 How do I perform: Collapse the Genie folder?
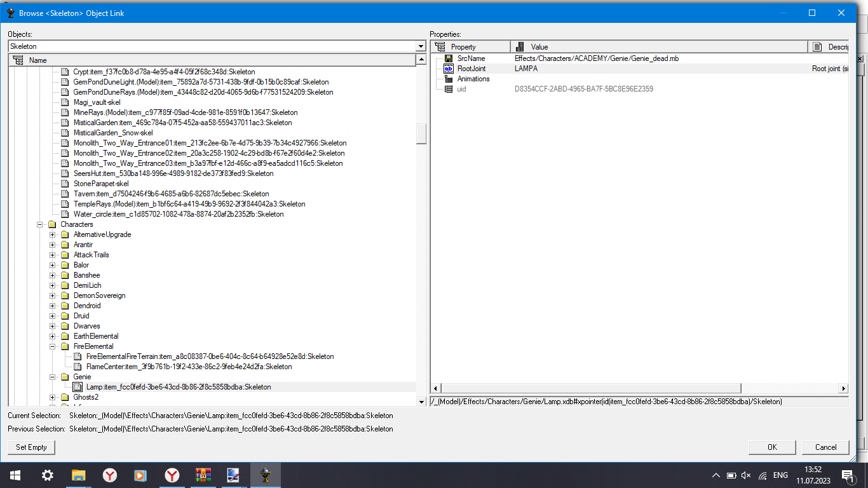pyautogui.click(x=53, y=377)
